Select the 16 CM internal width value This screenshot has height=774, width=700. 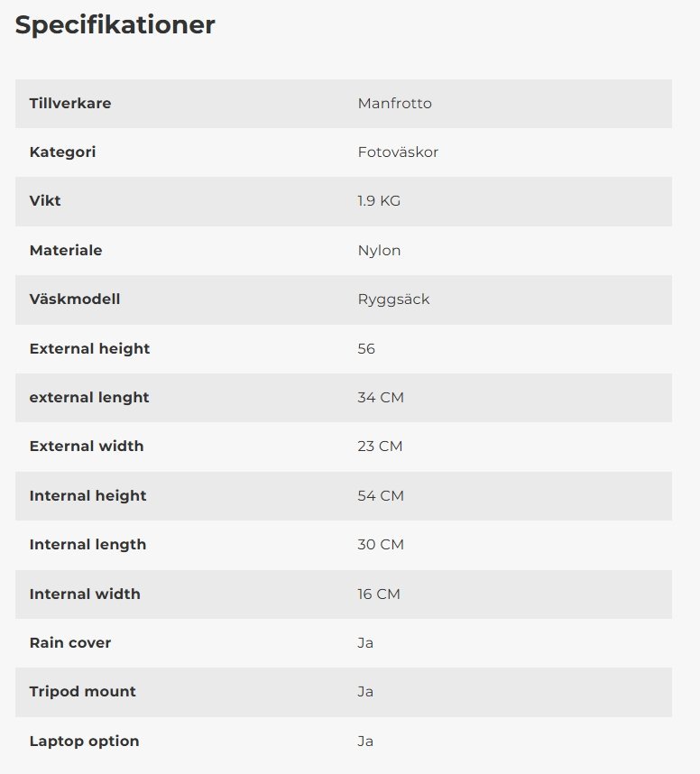(x=379, y=594)
